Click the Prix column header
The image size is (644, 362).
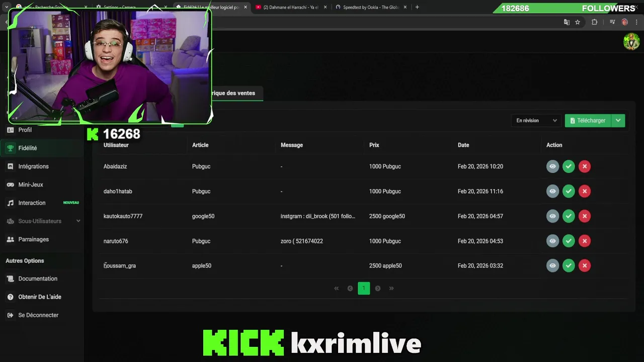[x=374, y=145]
